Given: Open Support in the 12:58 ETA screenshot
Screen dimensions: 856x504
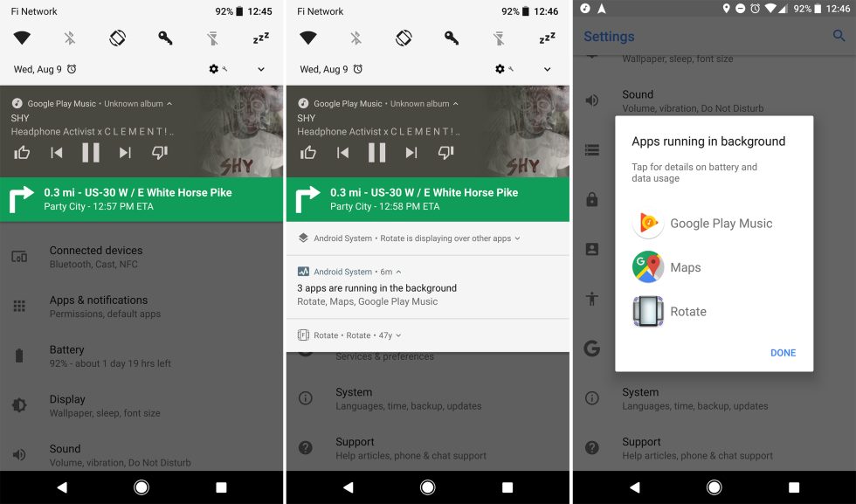Looking at the screenshot, I should (427, 448).
